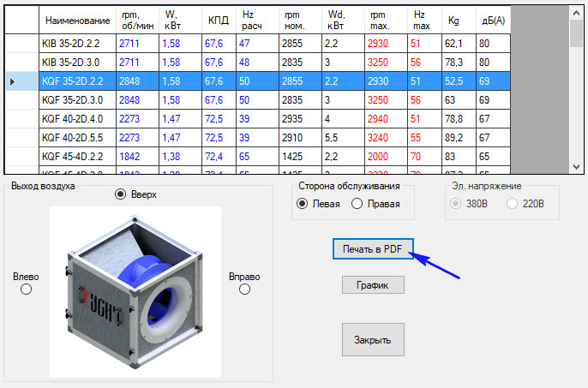
Task: Click the Закрыть button
Action: pyautogui.click(x=373, y=340)
